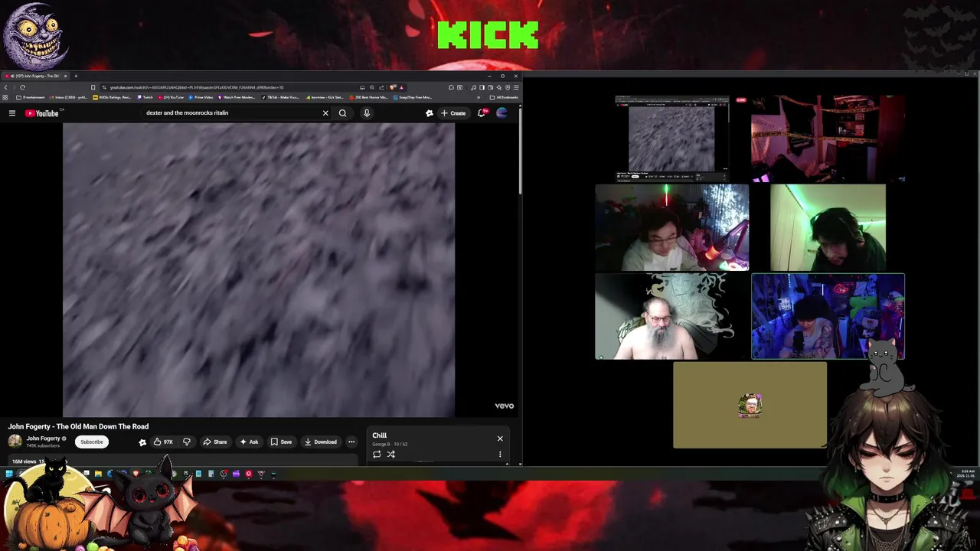The image size is (980, 551).
Task: Open the YouTube hamburger guide menu
Action: [x=12, y=113]
